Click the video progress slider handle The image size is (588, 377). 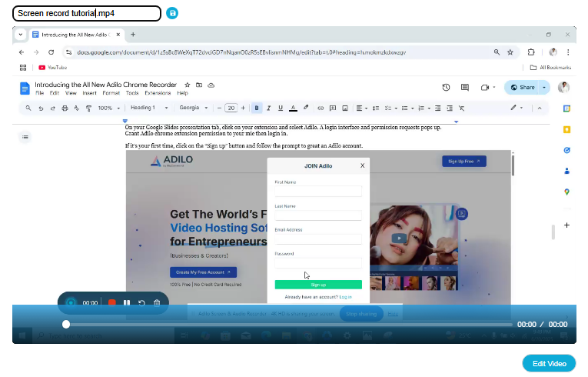(66, 324)
